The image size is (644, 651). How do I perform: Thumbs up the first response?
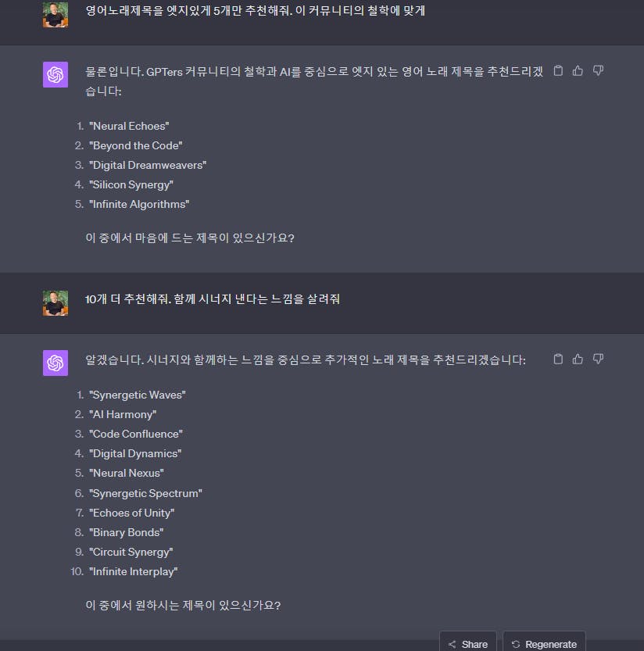pos(578,70)
